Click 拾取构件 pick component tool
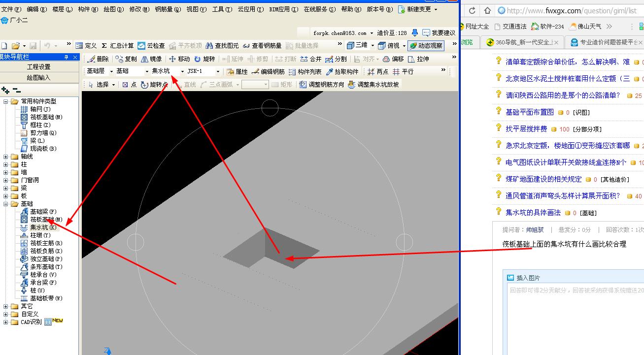This screenshot has height=355, width=644. [x=342, y=71]
